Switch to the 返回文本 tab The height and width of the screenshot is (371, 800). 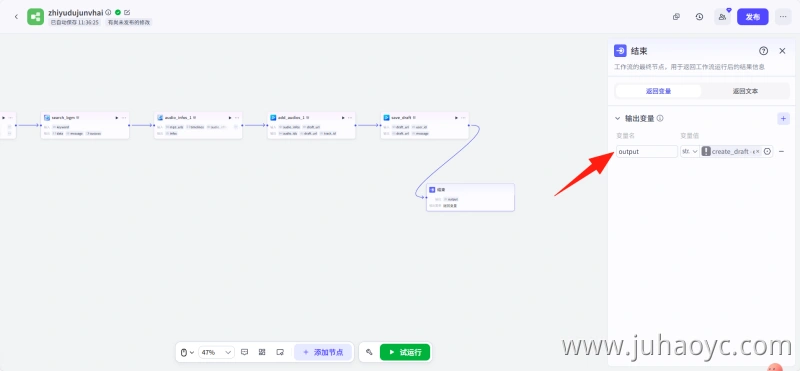(745, 91)
